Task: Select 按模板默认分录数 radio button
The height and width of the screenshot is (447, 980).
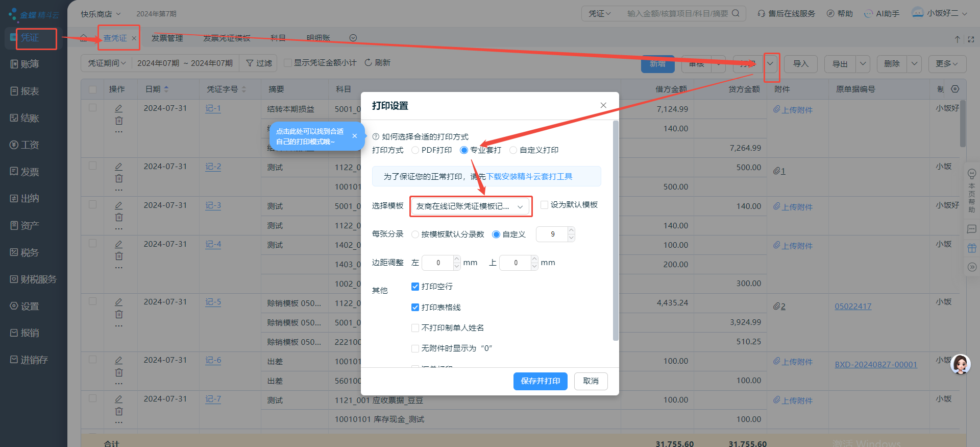Action: [x=415, y=234]
